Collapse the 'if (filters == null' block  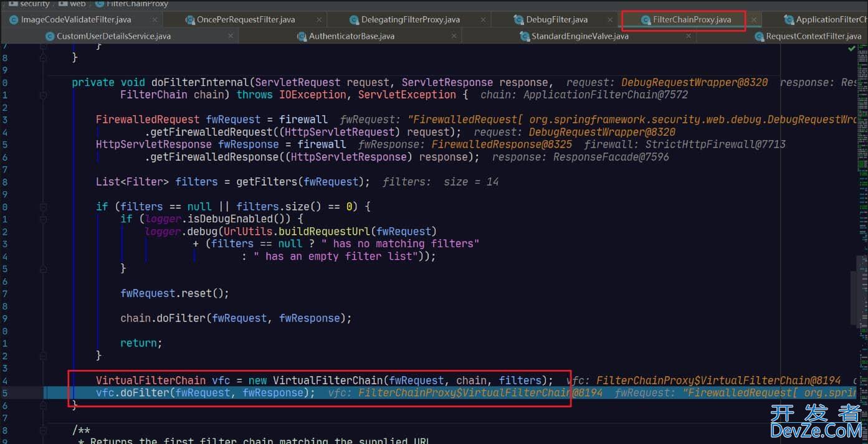pos(43,207)
